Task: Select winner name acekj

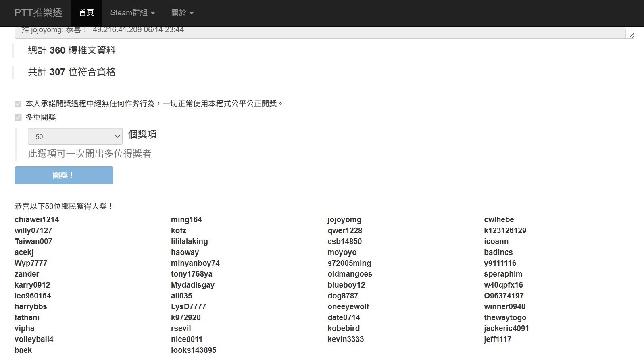Action: (24, 253)
